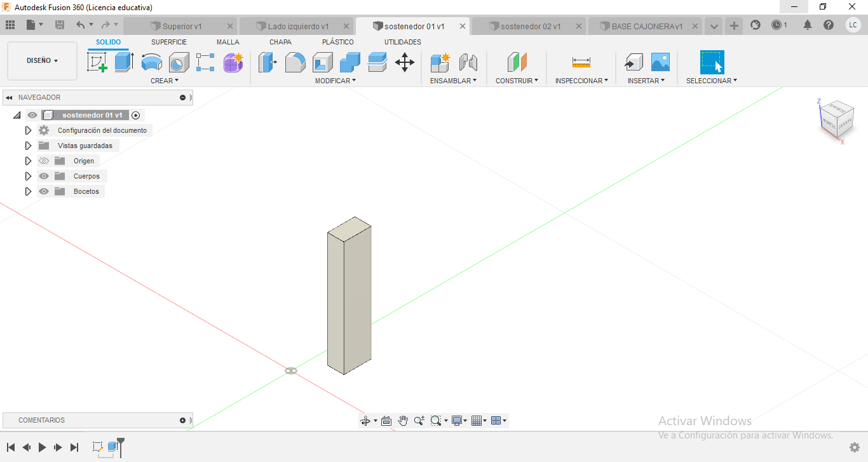Select the Extrude tool
This screenshot has height=462, width=868.
pos(124,62)
